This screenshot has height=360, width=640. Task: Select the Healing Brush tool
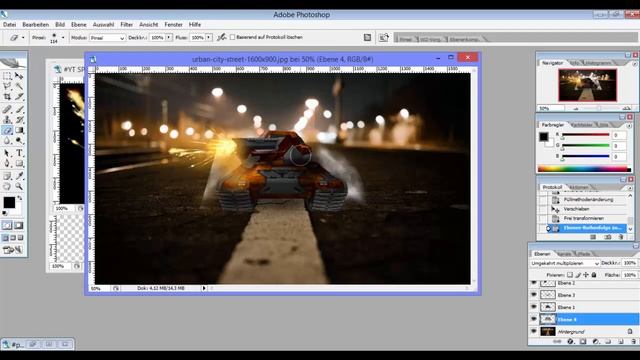pos(7,109)
